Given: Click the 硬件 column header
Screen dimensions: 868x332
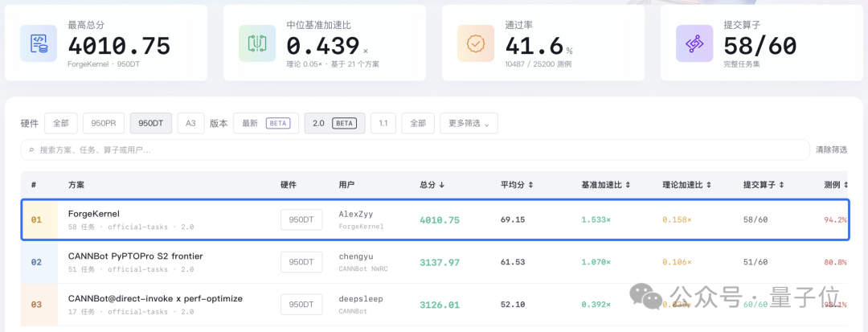Looking at the screenshot, I should (x=289, y=185).
